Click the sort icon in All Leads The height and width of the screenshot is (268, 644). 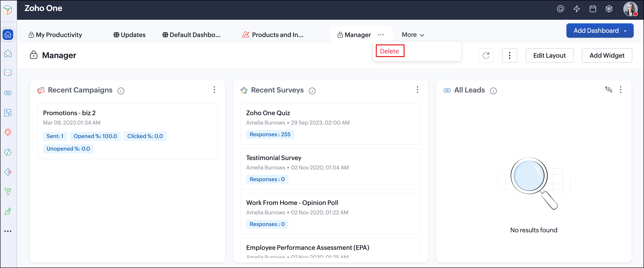click(x=608, y=90)
